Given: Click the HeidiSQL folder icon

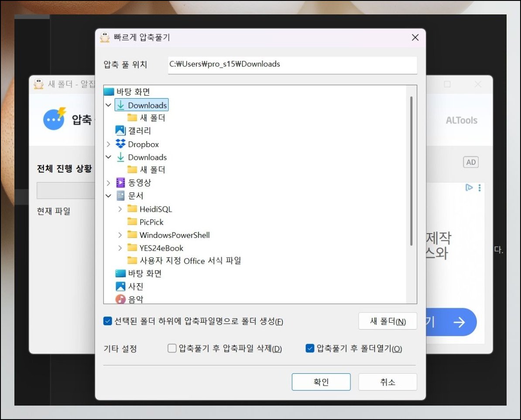Looking at the screenshot, I should (x=132, y=209).
